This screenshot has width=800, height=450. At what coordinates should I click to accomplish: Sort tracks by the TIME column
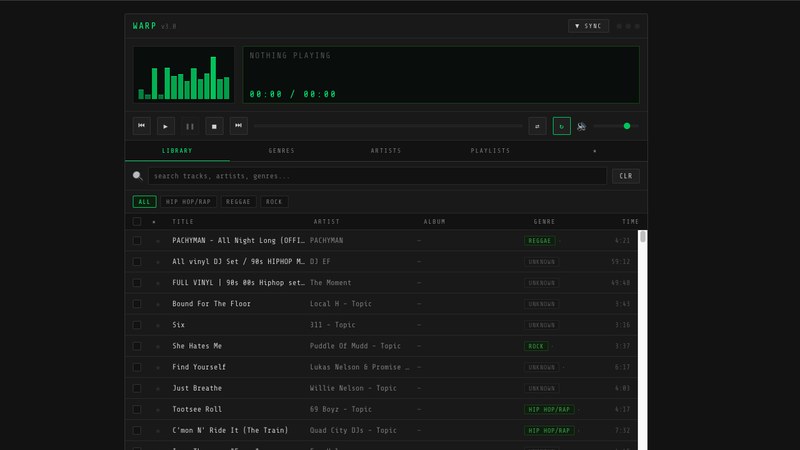tap(630, 222)
